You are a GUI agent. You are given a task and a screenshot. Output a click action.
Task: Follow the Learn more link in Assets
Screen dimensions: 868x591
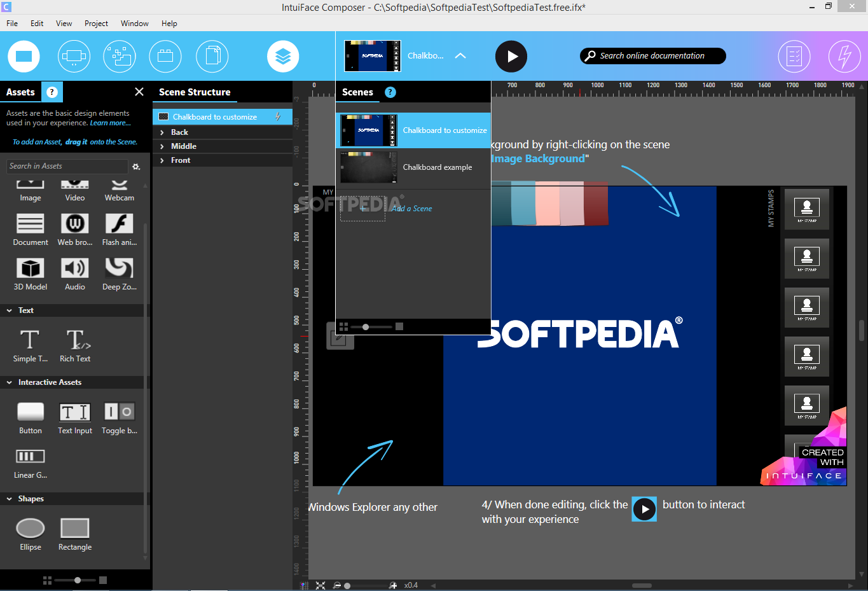tap(110, 123)
